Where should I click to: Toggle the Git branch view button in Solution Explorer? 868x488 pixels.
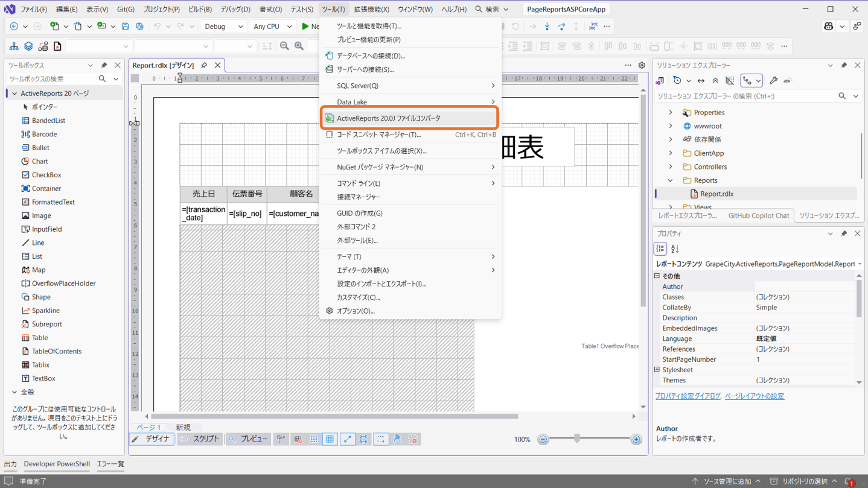coord(748,80)
